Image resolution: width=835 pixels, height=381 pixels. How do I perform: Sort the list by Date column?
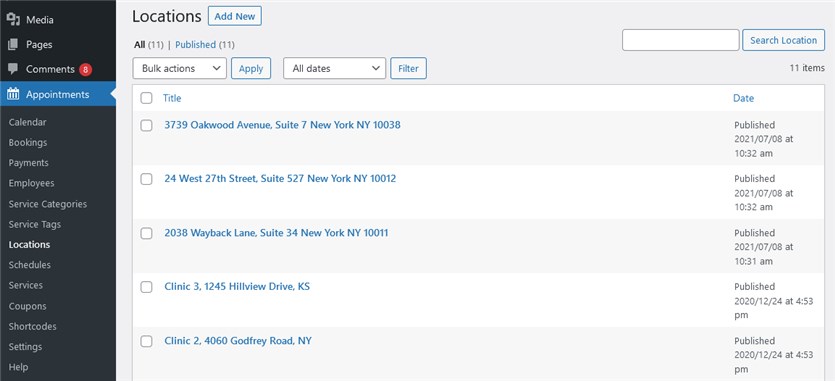[x=743, y=98]
